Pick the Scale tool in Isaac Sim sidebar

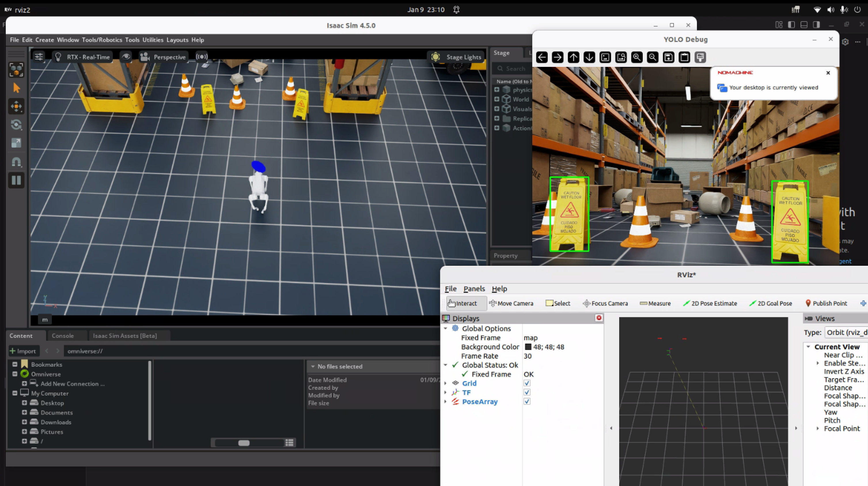tap(16, 143)
